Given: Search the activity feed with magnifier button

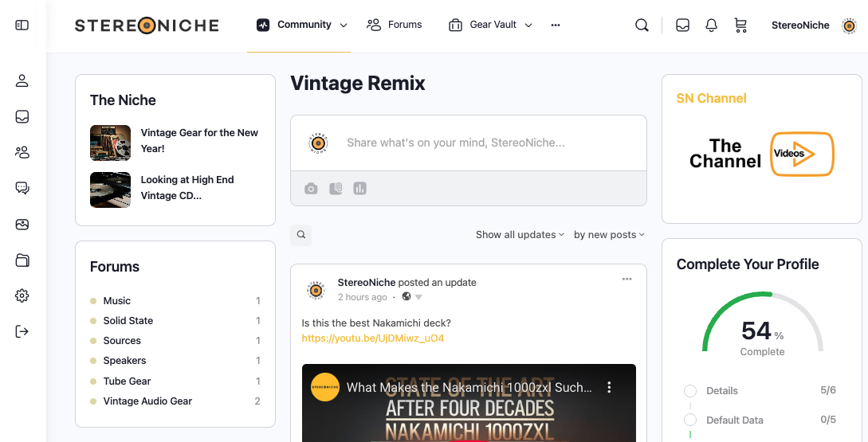Looking at the screenshot, I should click(301, 235).
